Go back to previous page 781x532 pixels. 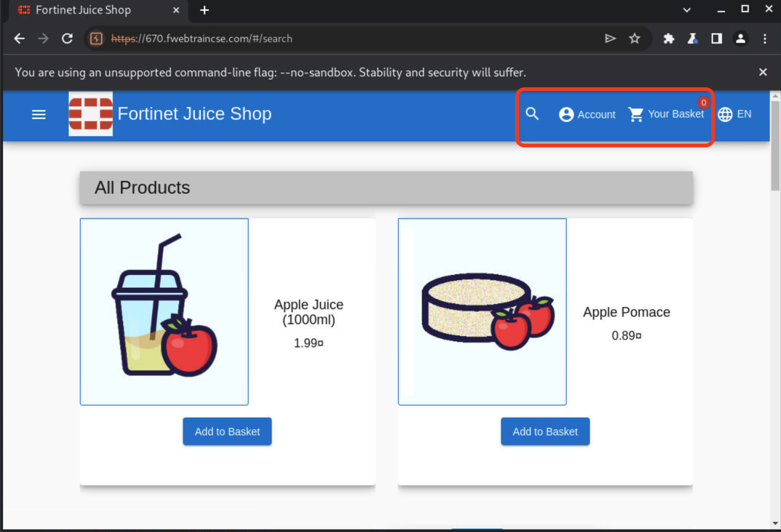click(19, 38)
